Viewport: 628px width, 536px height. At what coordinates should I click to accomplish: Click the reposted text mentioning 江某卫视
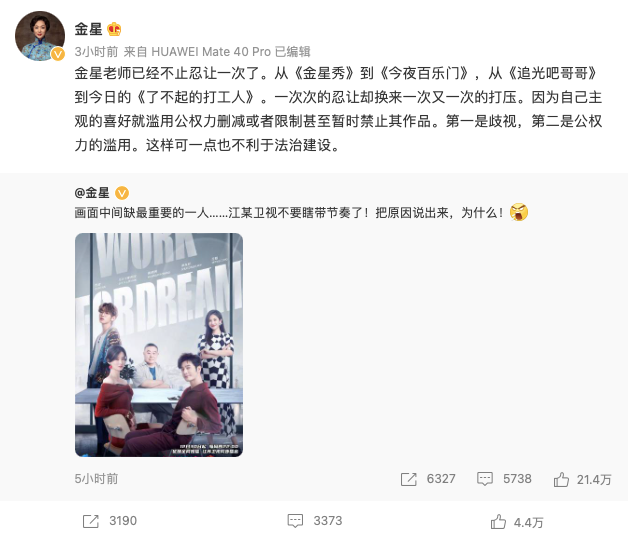[x=289, y=212]
